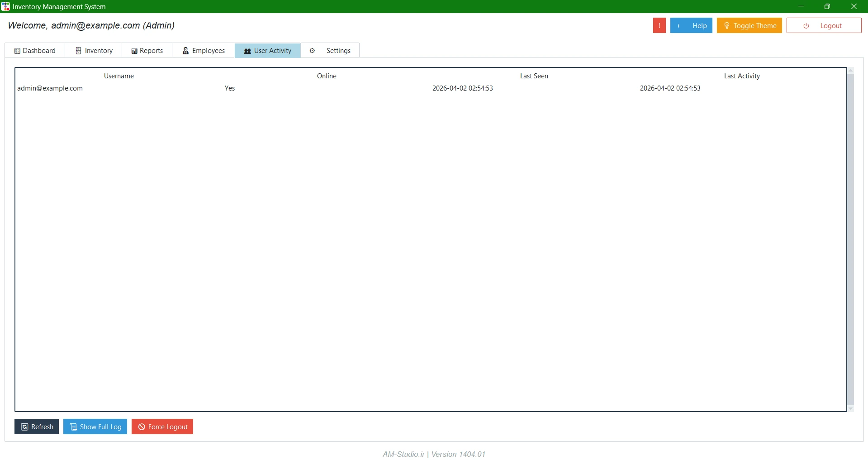
Task: Click the lightbulb icon on Toggle Theme
Action: (727, 26)
